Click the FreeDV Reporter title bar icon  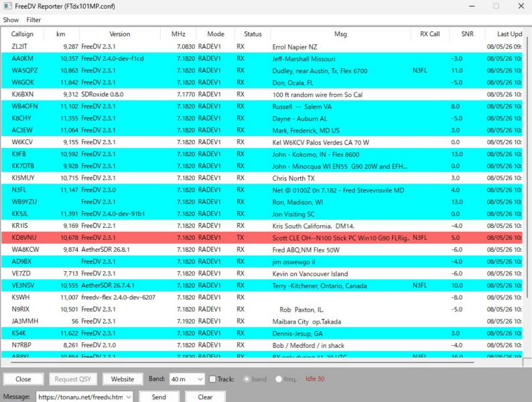(x=7, y=6)
